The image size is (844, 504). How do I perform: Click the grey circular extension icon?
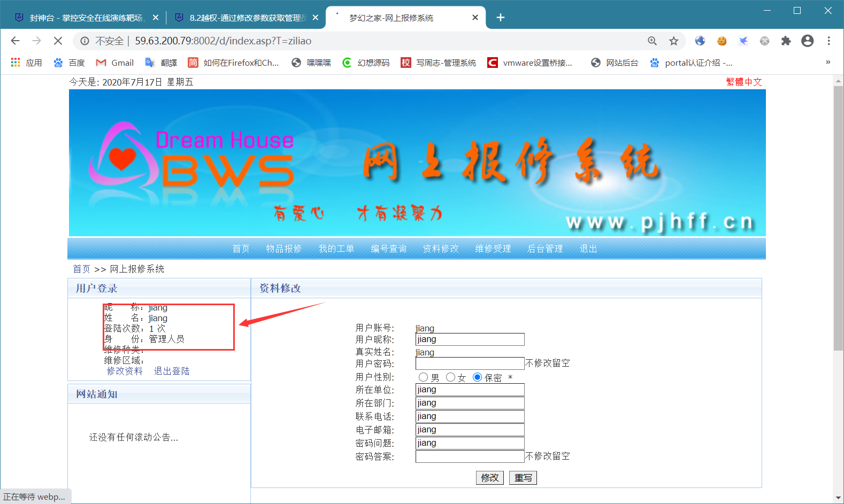point(764,41)
